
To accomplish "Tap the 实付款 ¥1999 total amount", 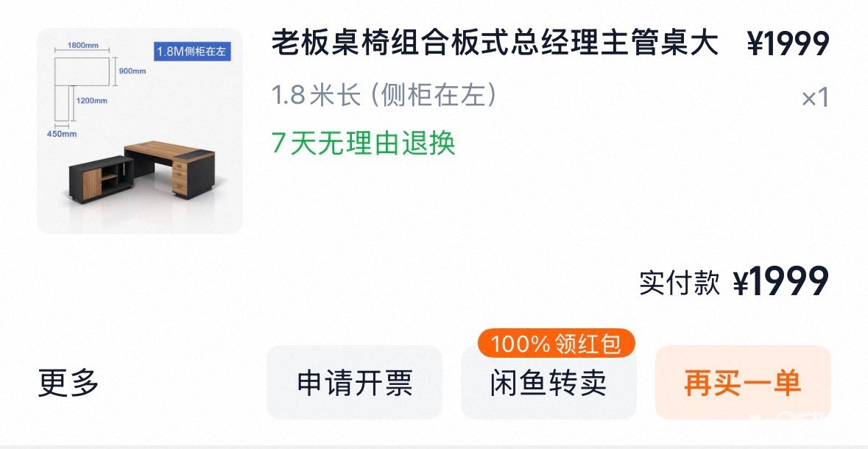I will click(734, 282).
